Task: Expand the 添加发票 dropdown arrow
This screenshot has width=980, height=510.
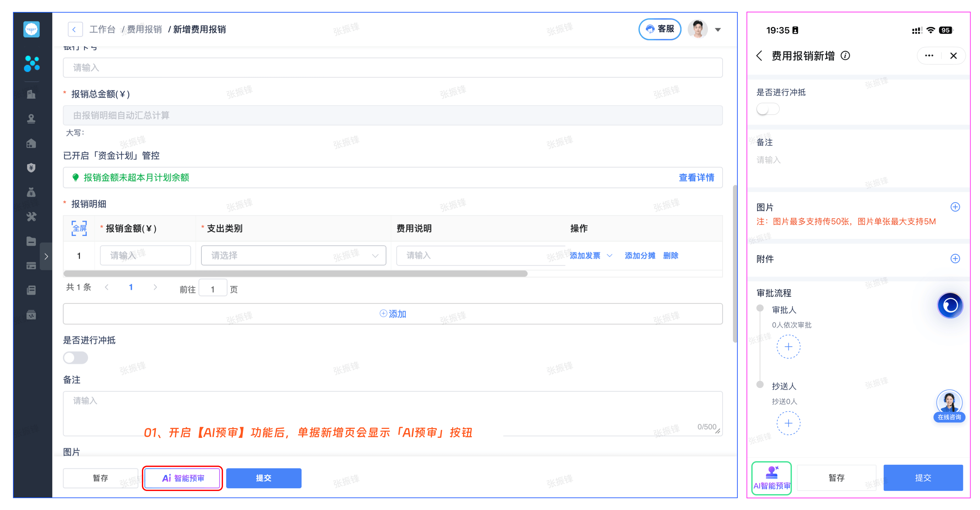Action: pyautogui.click(x=610, y=256)
